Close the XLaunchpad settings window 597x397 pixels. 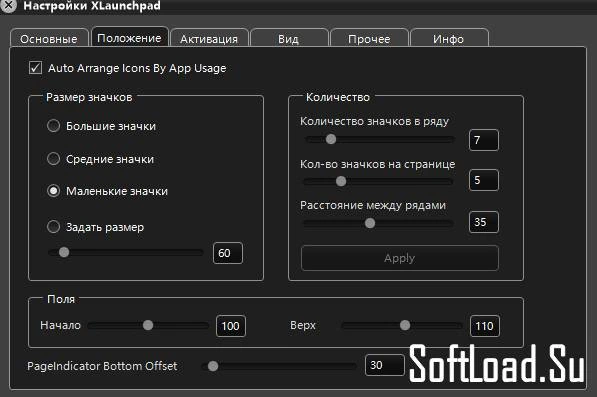point(8,5)
